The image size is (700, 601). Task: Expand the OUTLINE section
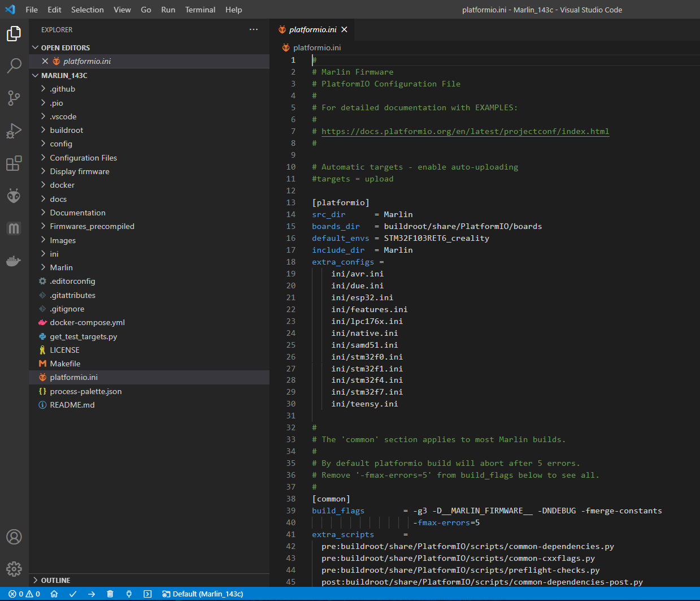point(55,580)
